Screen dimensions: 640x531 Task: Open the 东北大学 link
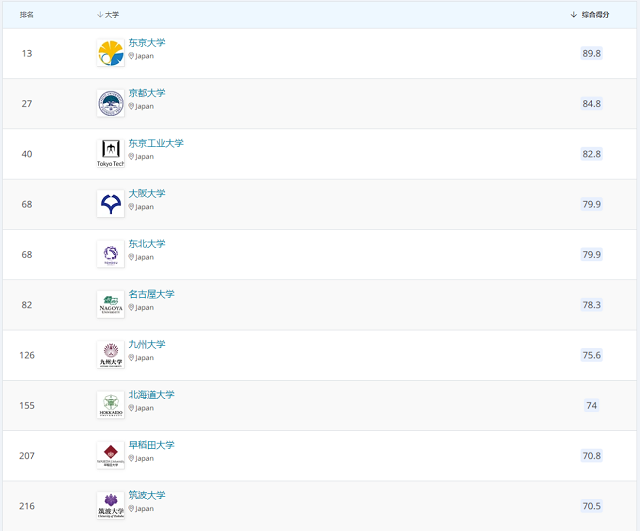147,244
